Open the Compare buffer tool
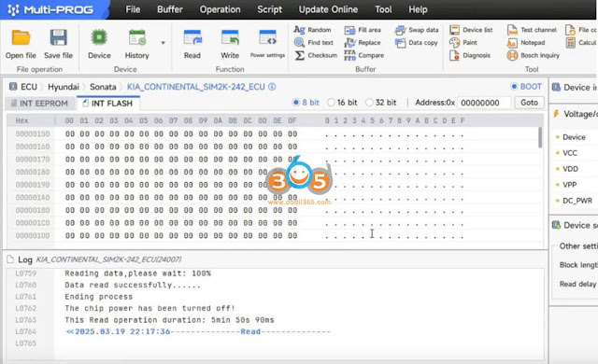Screen dimensions: 598x364 363,56
